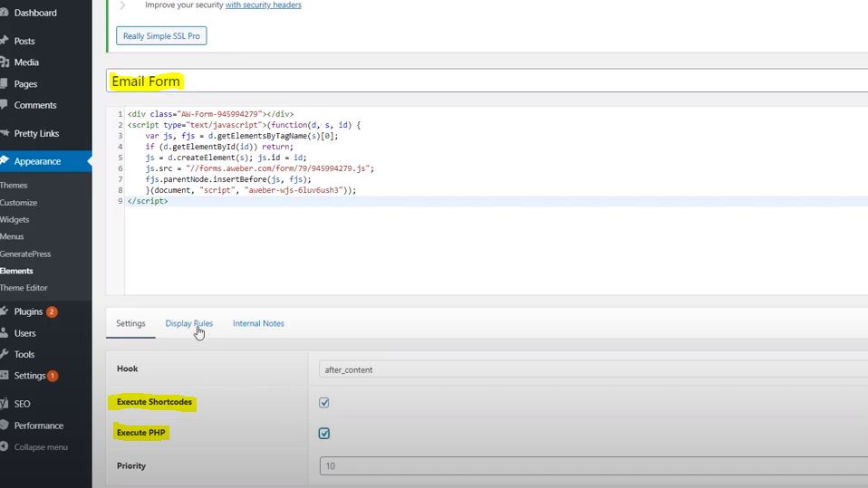Open the Hook dropdown showing after_content
The image size is (868, 488).
pos(593,369)
